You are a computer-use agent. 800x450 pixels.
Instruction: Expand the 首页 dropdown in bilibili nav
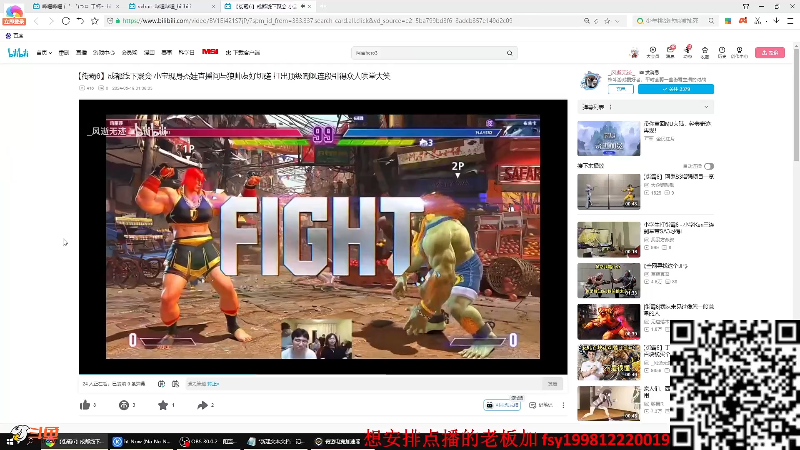[44, 53]
